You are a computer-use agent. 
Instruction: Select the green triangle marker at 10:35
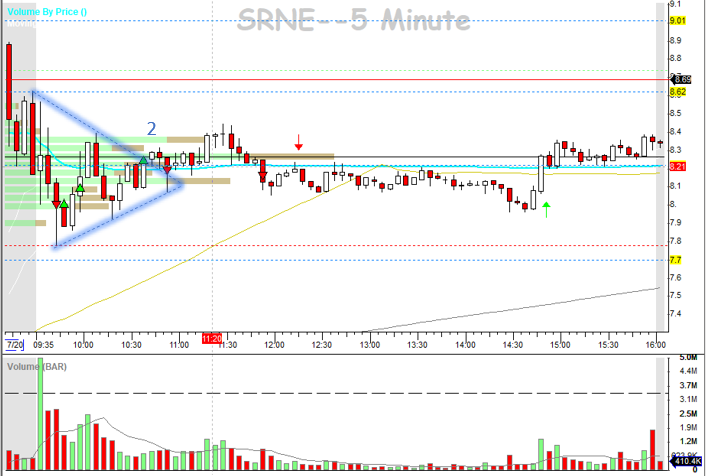coord(143,160)
